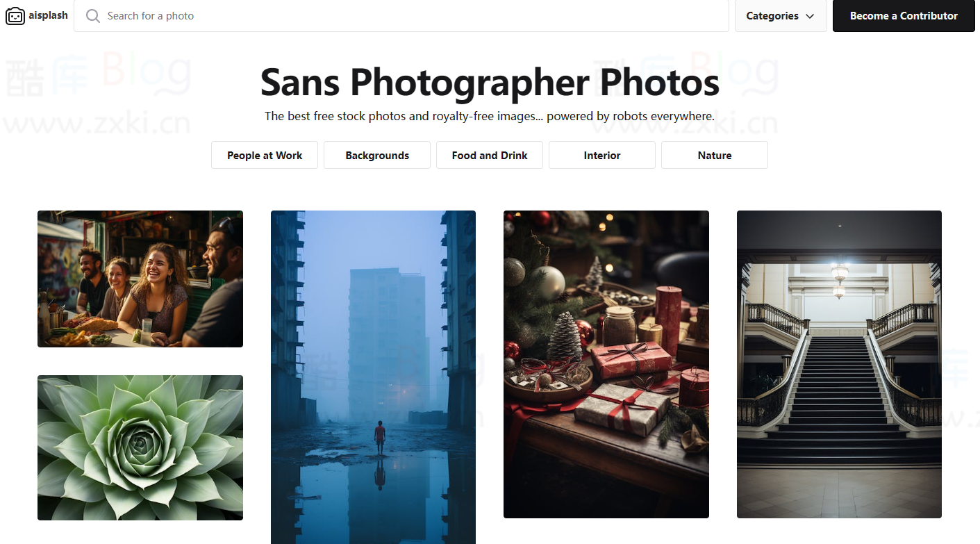Click the aisplash robot logo icon
980x544 pixels.
(15, 15)
